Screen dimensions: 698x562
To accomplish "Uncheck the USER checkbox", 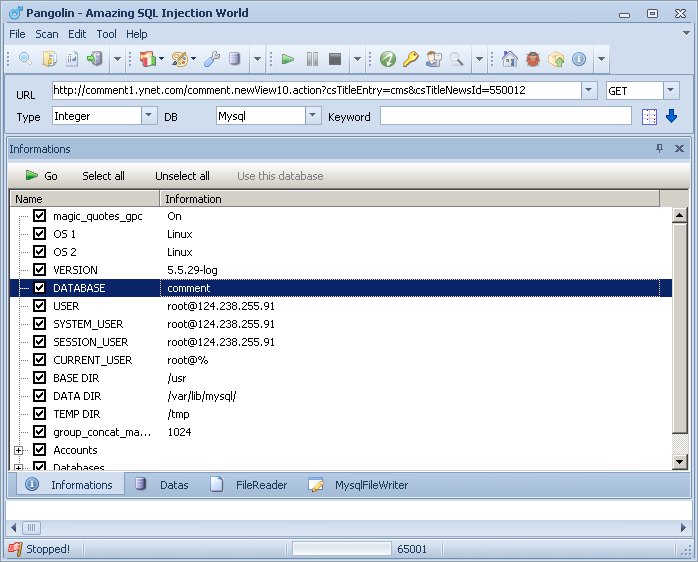I will coord(40,306).
